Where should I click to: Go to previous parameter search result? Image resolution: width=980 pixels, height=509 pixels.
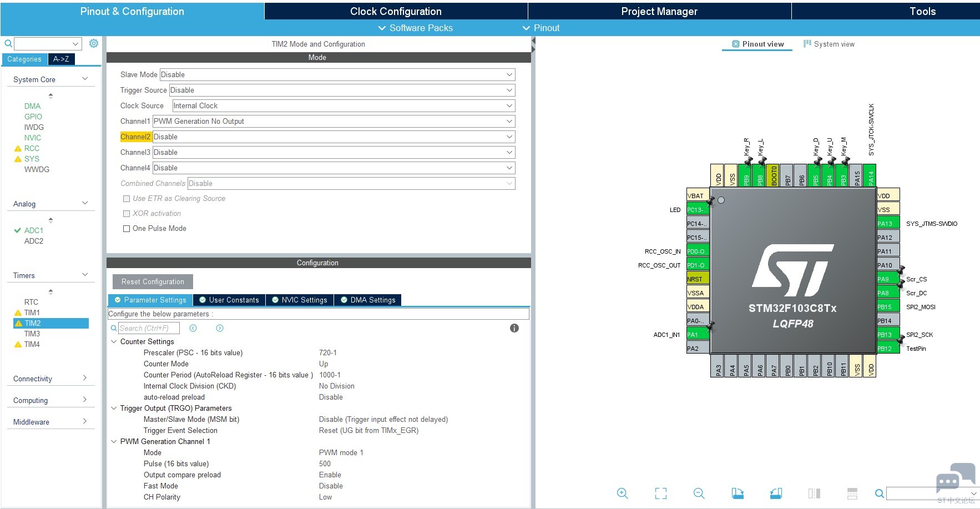(193, 328)
